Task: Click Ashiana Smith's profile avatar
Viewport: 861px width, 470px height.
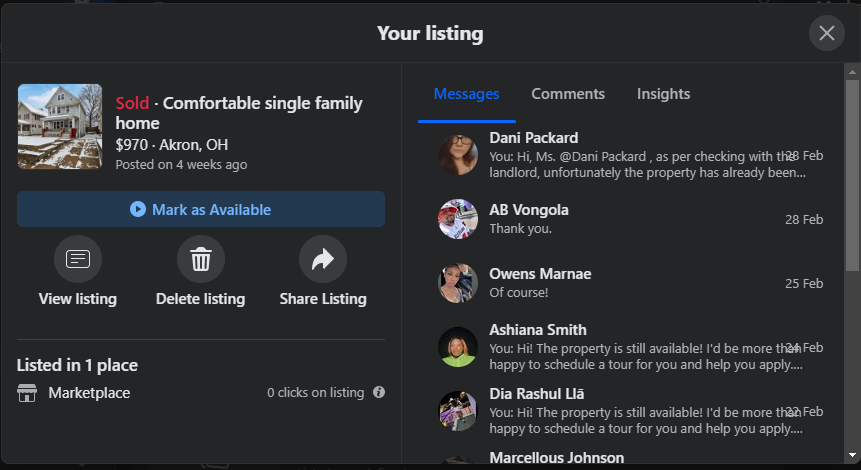Action: 458,347
